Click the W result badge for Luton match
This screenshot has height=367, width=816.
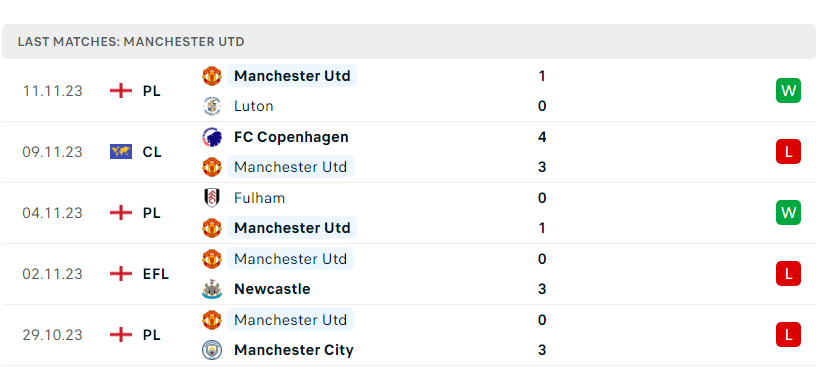pyautogui.click(x=788, y=91)
